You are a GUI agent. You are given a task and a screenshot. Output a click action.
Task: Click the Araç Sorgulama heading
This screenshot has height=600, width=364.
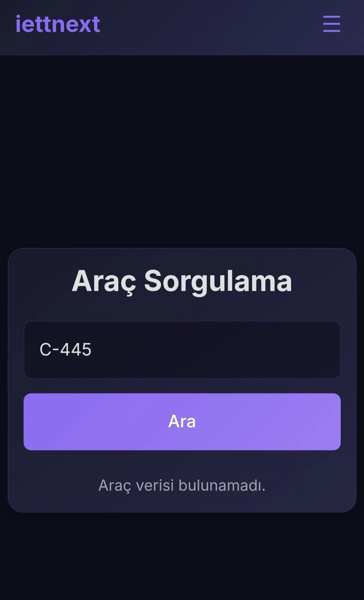(182, 281)
